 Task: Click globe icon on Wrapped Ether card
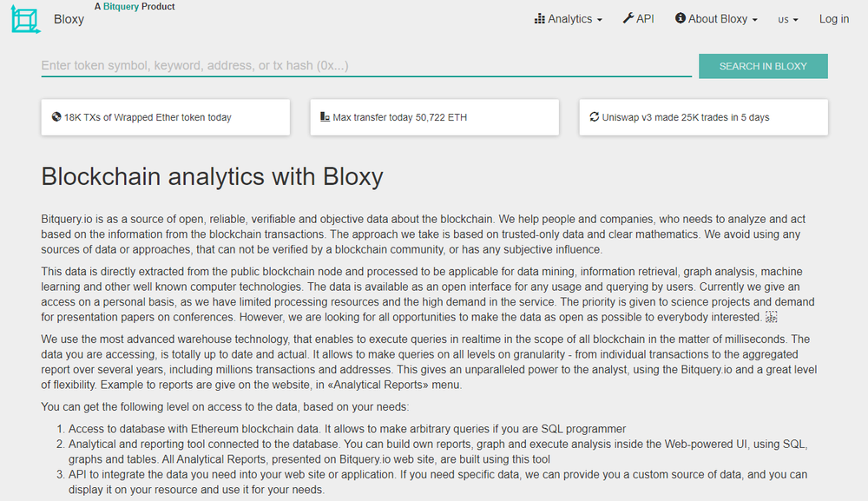56,117
